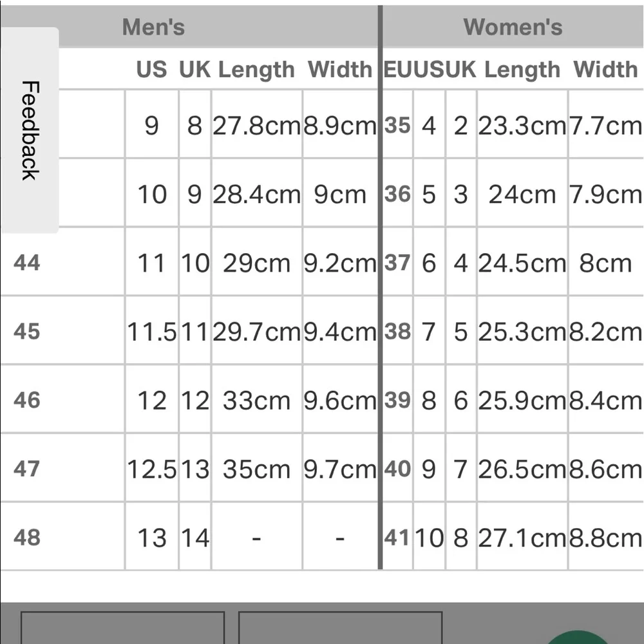Select men's EU size 48 row label
644x644 pixels.
coord(26,537)
